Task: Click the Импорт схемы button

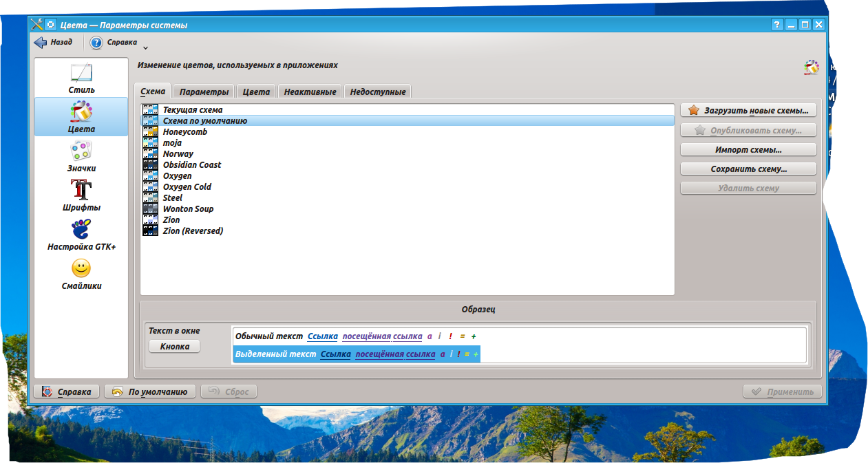Action: pyautogui.click(x=748, y=149)
